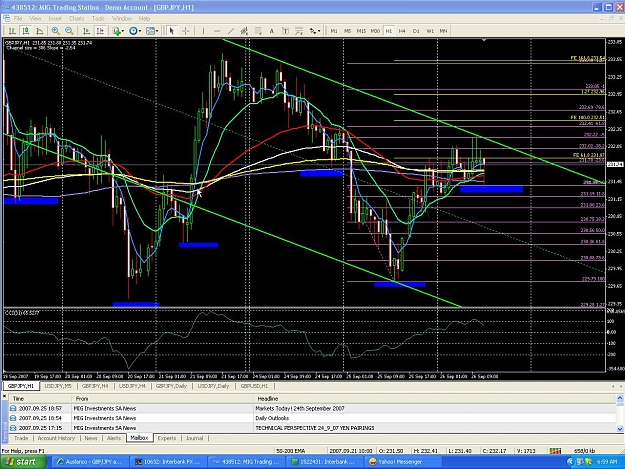Select the H1 timeframe button
The width and height of the screenshot is (625, 469).
389,31
